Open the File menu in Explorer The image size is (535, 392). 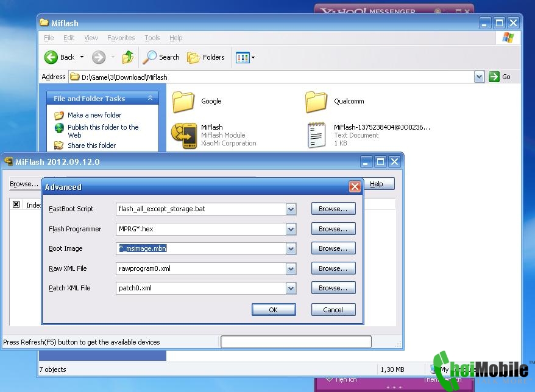pyautogui.click(x=49, y=38)
